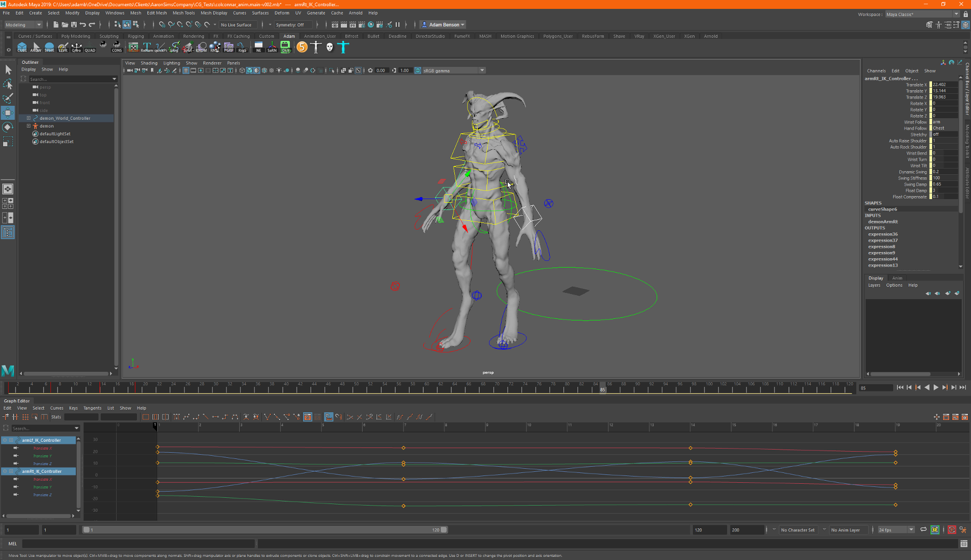Open the Tangents menu in Graph Editor
Image resolution: width=971 pixels, height=560 pixels.
tap(92, 408)
